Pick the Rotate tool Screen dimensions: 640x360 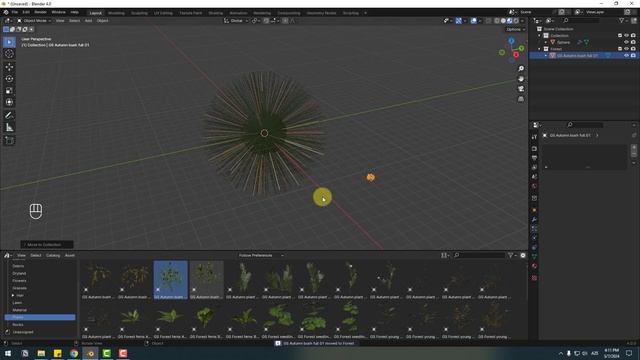pos(9,79)
